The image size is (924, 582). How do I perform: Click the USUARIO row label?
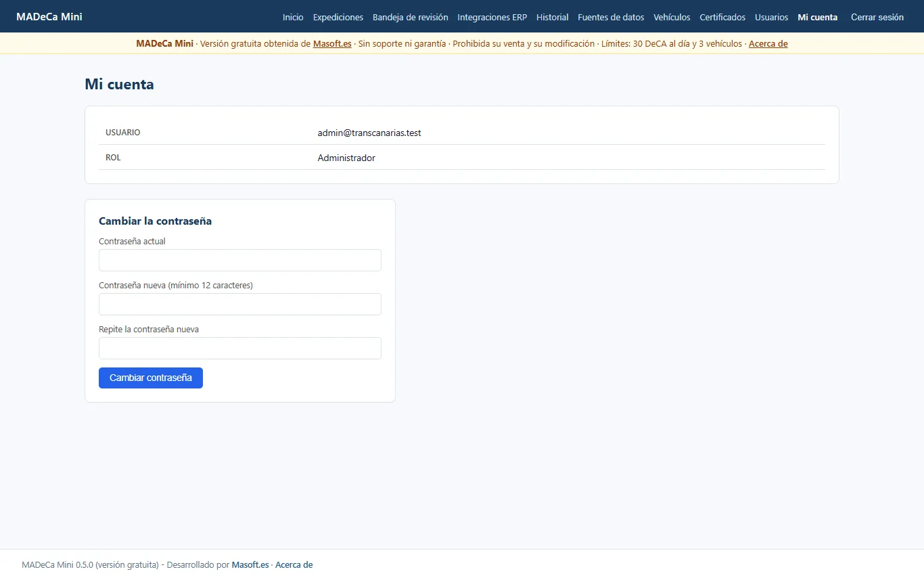click(x=123, y=132)
